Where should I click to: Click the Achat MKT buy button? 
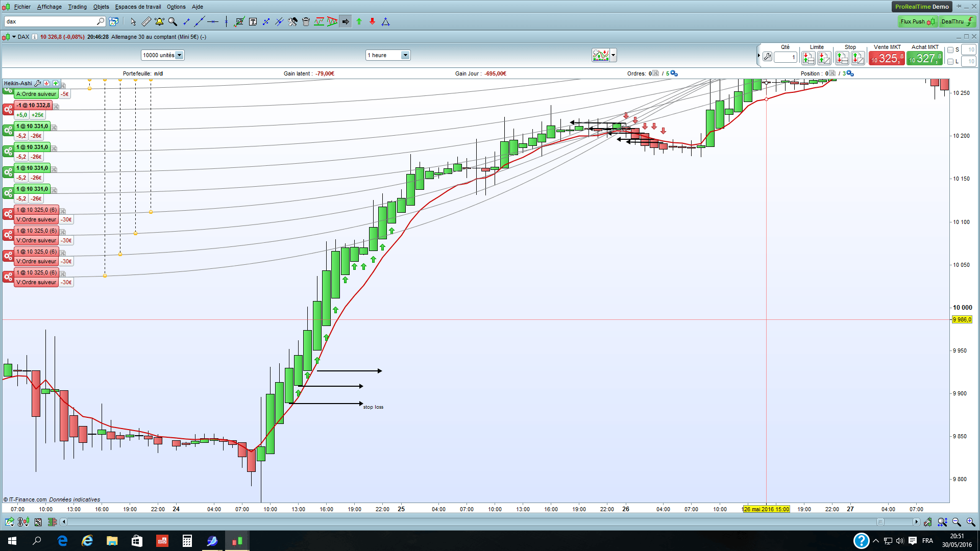pyautogui.click(x=924, y=59)
